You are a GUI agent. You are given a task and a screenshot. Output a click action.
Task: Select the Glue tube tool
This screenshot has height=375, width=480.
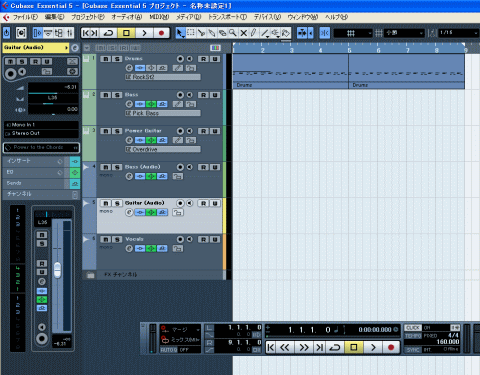pyautogui.click(x=212, y=33)
